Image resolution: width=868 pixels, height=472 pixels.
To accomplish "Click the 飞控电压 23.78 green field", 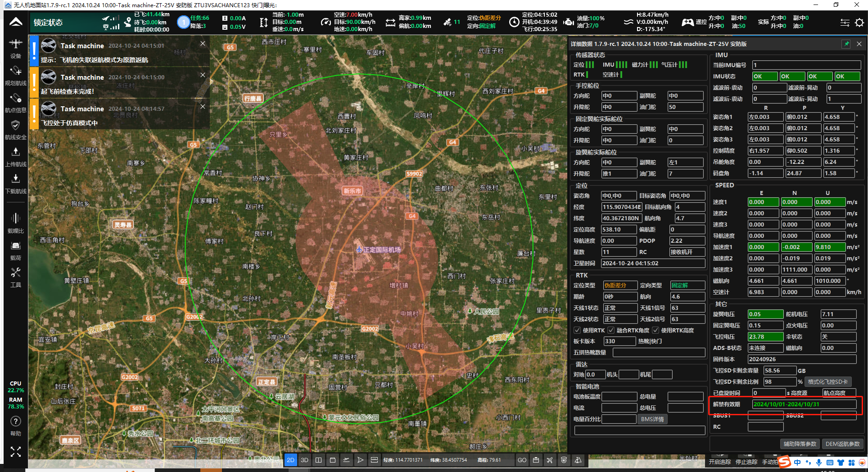I will click(x=765, y=336).
